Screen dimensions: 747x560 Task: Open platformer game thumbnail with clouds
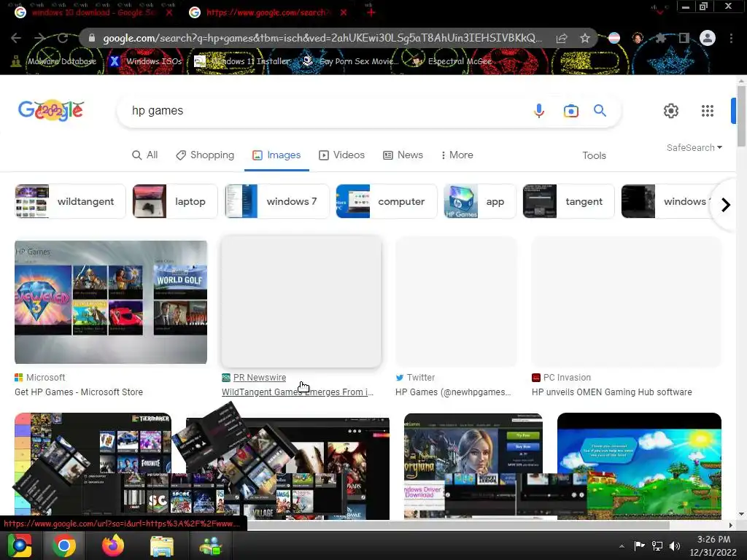point(639,466)
